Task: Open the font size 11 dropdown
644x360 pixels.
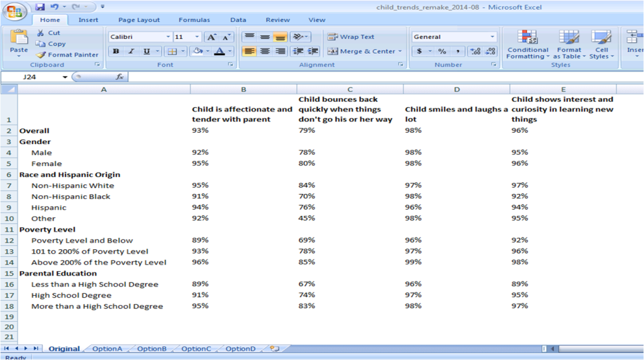Action: (x=197, y=37)
